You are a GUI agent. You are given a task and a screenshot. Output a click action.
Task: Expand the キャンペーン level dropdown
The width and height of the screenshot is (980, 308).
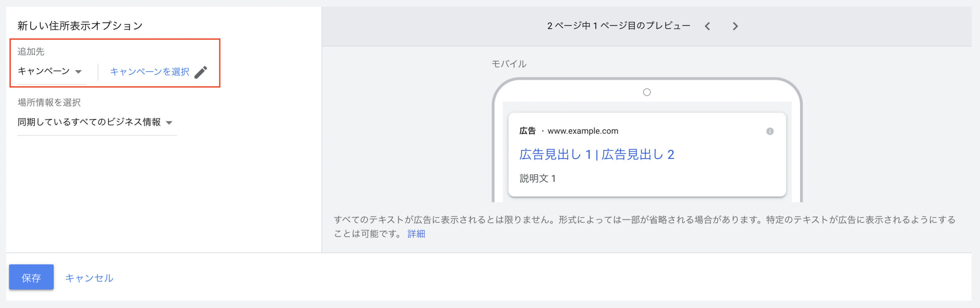[50, 72]
